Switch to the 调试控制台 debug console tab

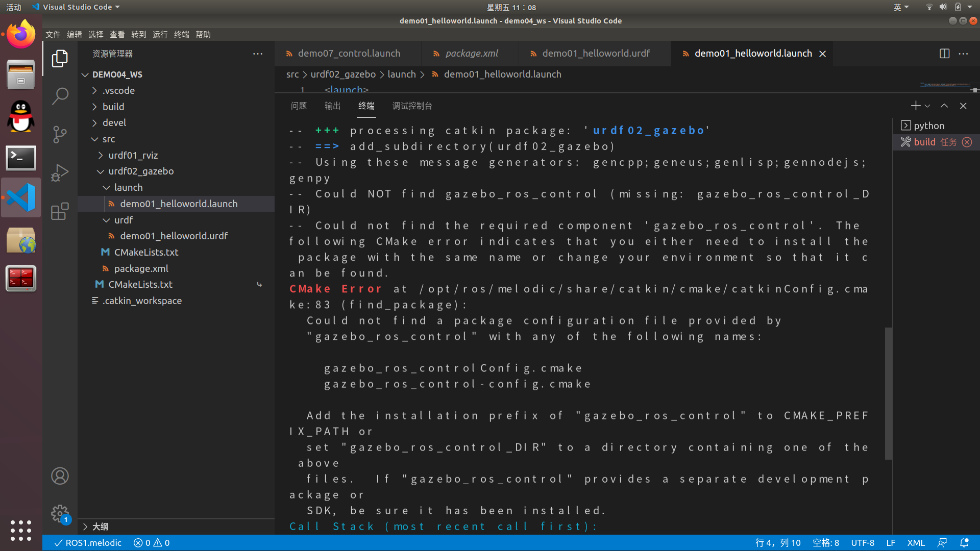tap(412, 106)
